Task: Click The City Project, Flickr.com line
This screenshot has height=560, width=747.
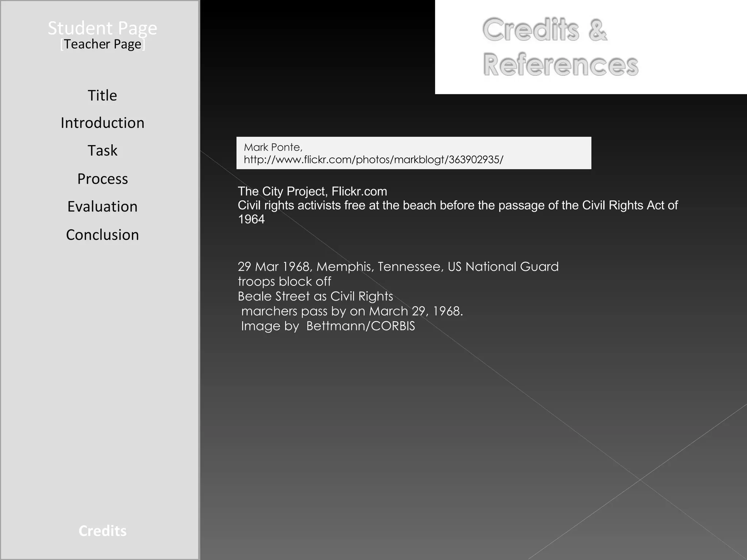Action: [x=312, y=191]
